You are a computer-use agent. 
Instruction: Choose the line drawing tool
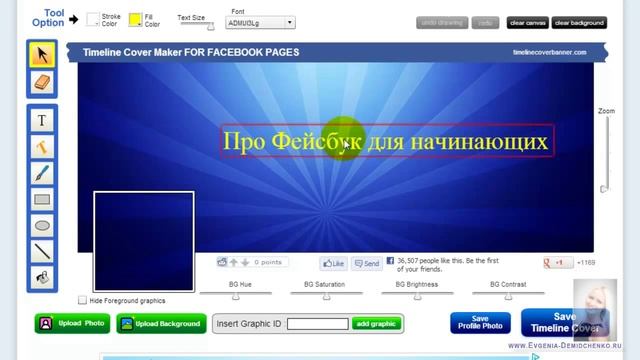tap(42, 251)
